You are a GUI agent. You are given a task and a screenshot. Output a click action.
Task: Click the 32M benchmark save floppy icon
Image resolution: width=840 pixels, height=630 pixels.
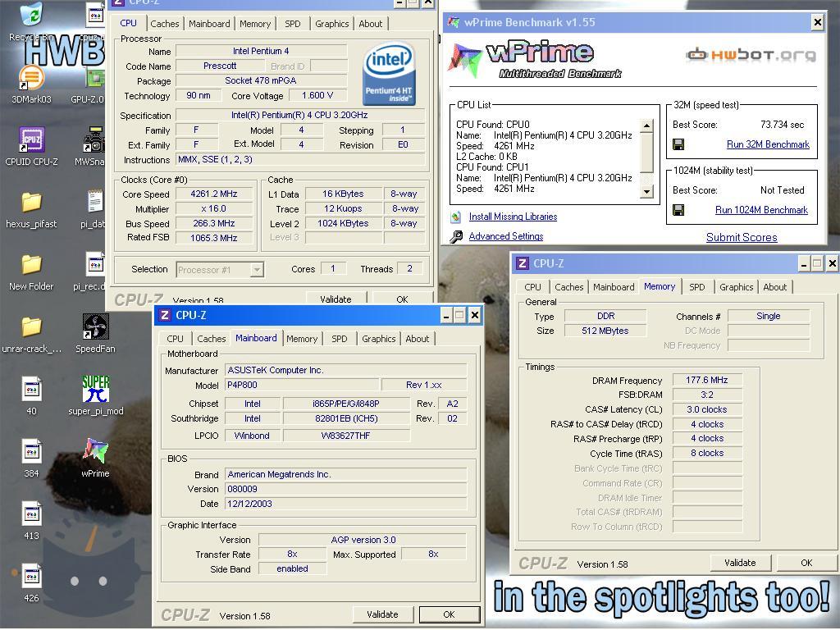678,144
